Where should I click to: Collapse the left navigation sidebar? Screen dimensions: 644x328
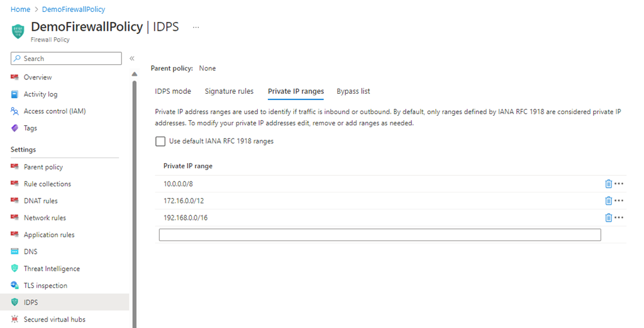click(x=132, y=59)
